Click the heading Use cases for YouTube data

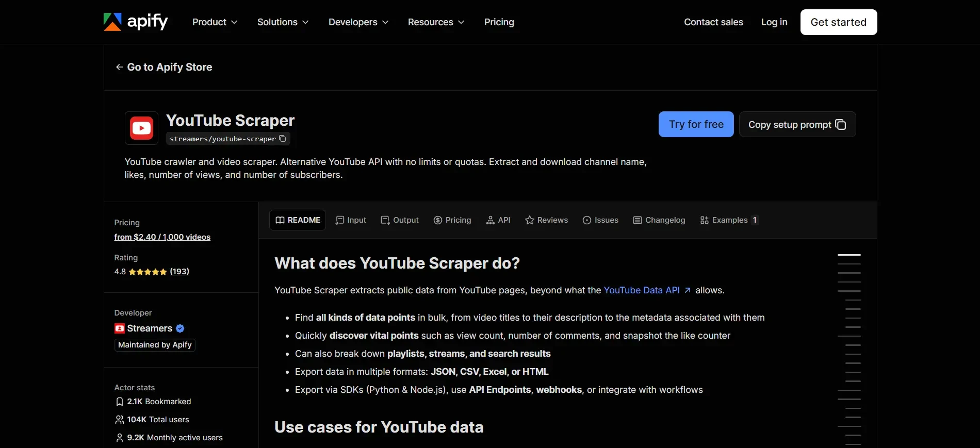click(379, 427)
